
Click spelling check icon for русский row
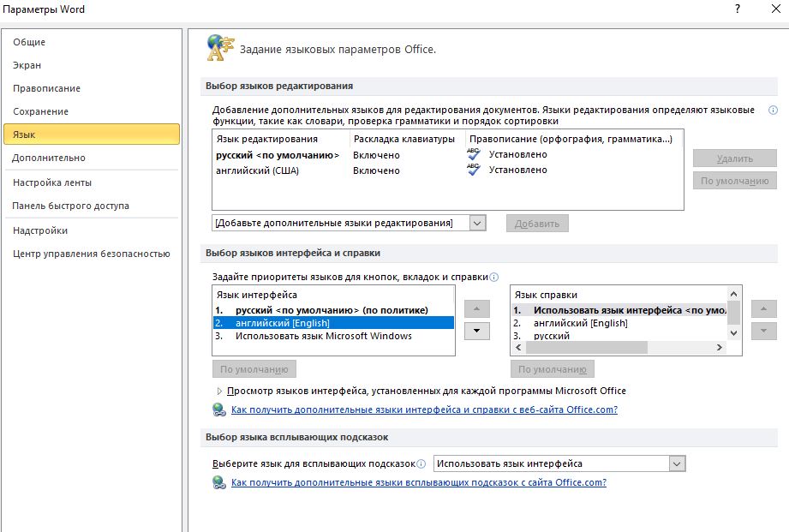[473, 154]
